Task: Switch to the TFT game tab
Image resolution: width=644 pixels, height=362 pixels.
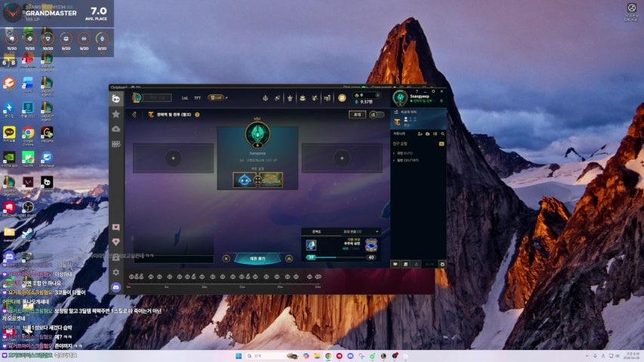Action: tap(198, 98)
